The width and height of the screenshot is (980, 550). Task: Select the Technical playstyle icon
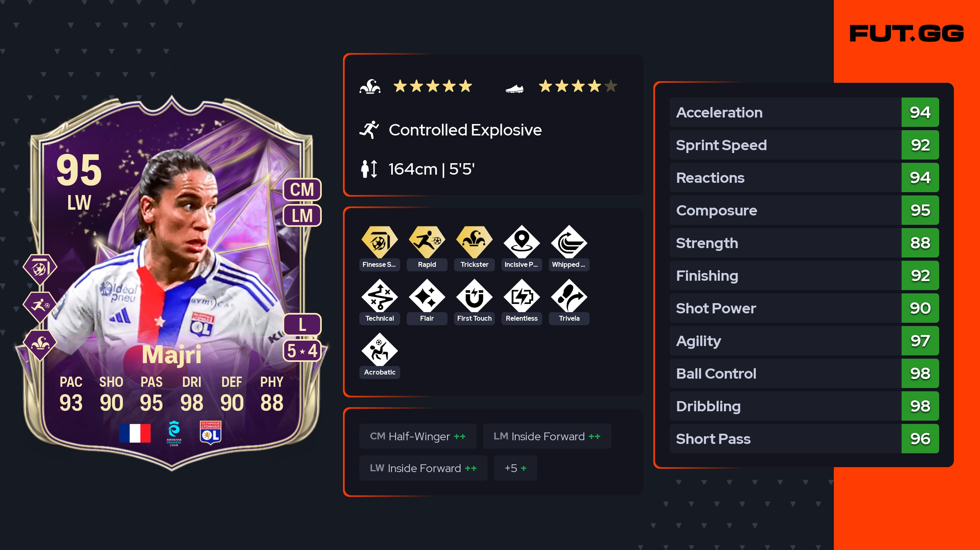[379, 296]
